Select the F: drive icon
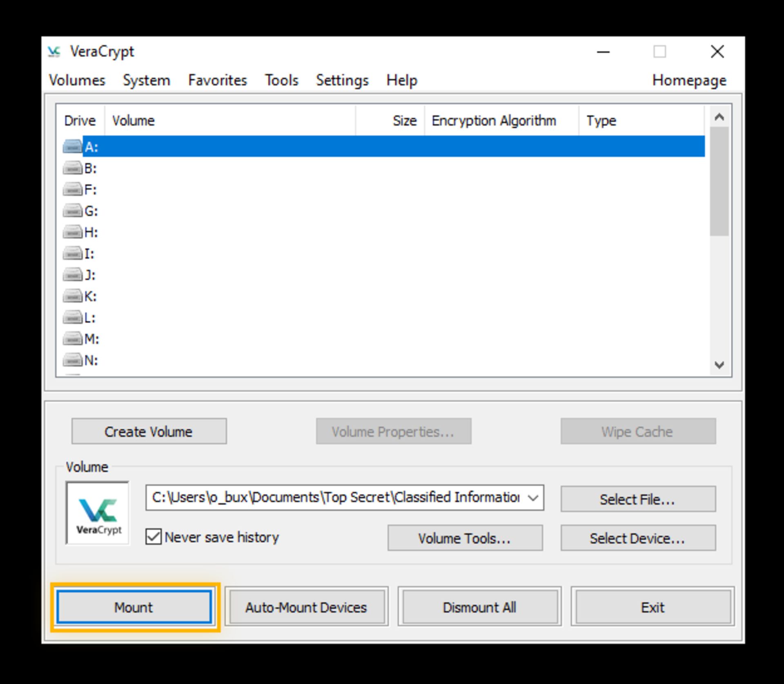 [x=72, y=189]
